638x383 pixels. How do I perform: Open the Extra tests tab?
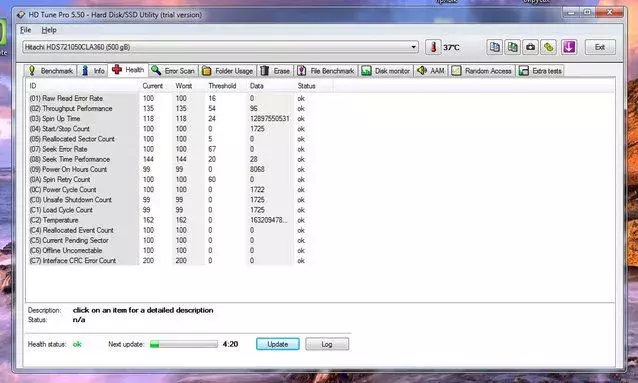coord(540,71)
